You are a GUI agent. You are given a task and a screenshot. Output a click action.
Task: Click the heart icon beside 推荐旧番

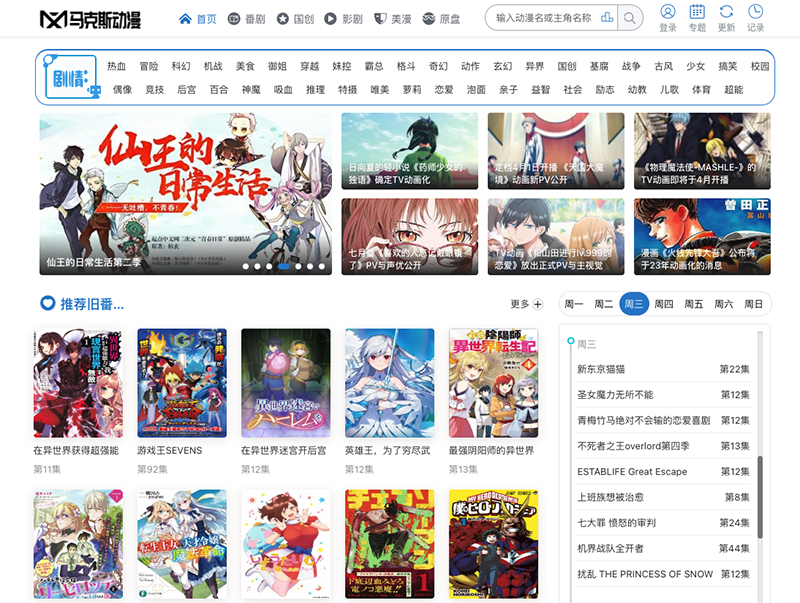pyautogui.click(x=47, y=303)
